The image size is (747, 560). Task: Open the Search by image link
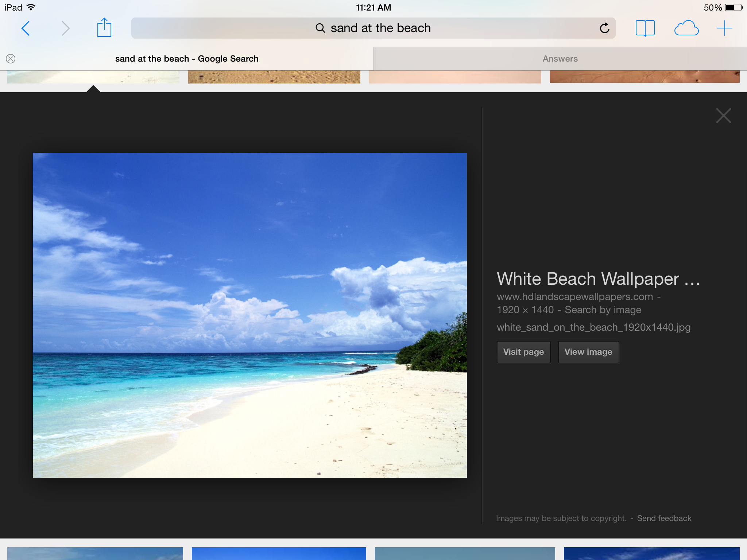pos(603,310)
